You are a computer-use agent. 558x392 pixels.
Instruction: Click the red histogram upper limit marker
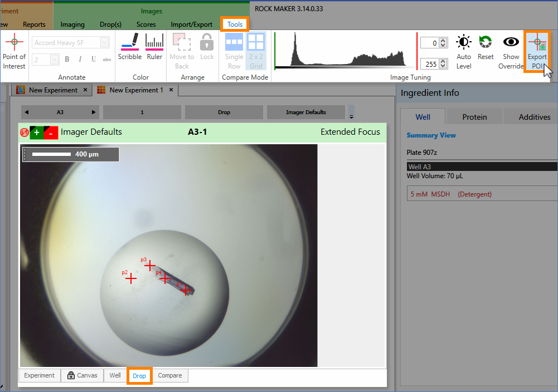417,51
